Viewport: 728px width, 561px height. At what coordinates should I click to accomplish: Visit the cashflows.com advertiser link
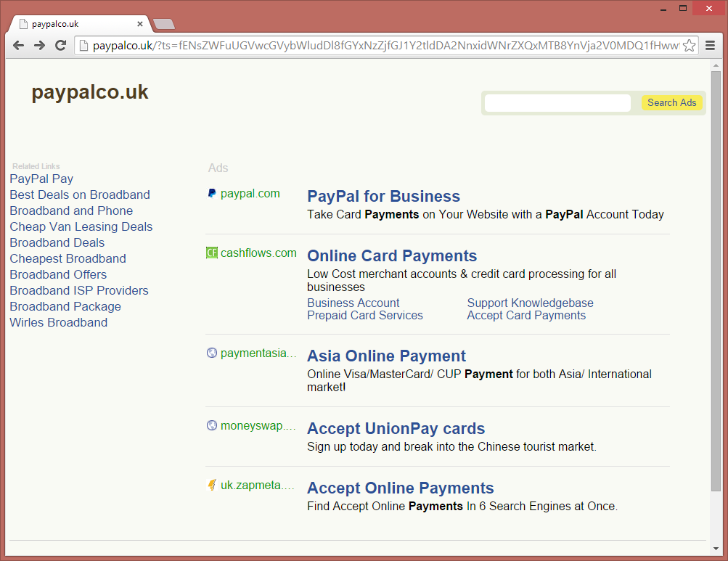pyautogui.click(x=258, y=253)
